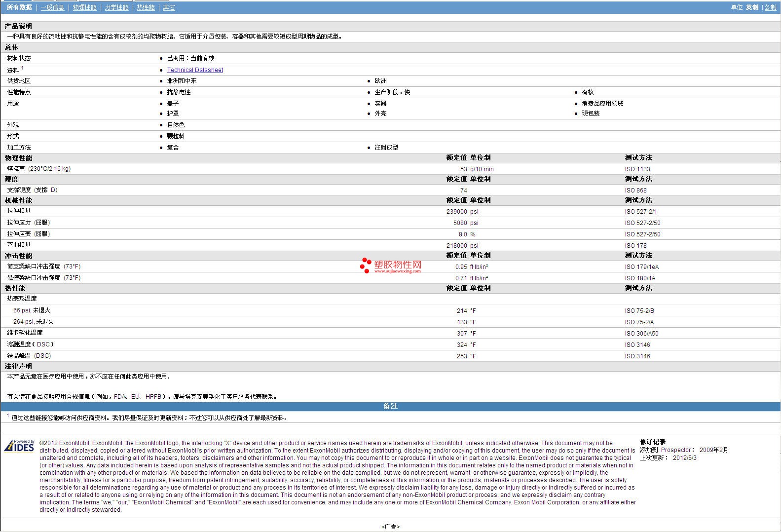This screenshot has height=532, width=781.
Task: Click the 有核 feature entry
Action: 588,92
